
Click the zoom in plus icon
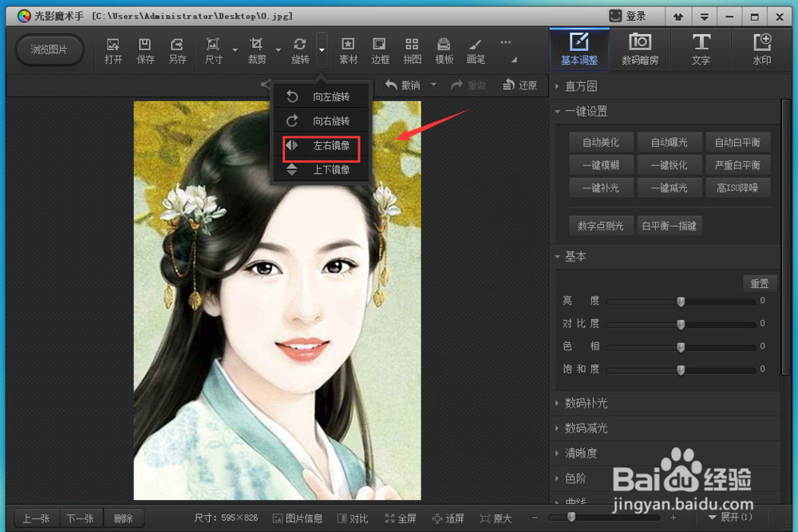[x=674, y=518]
